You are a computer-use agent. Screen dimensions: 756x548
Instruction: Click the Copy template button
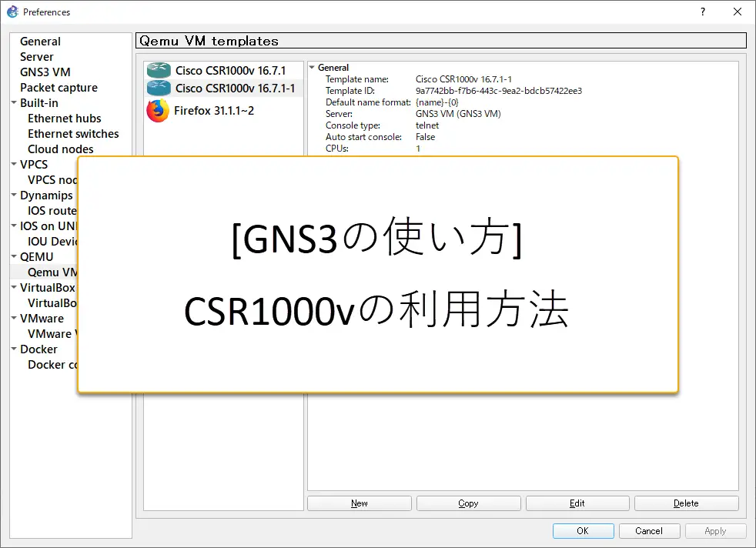point(468,503)
